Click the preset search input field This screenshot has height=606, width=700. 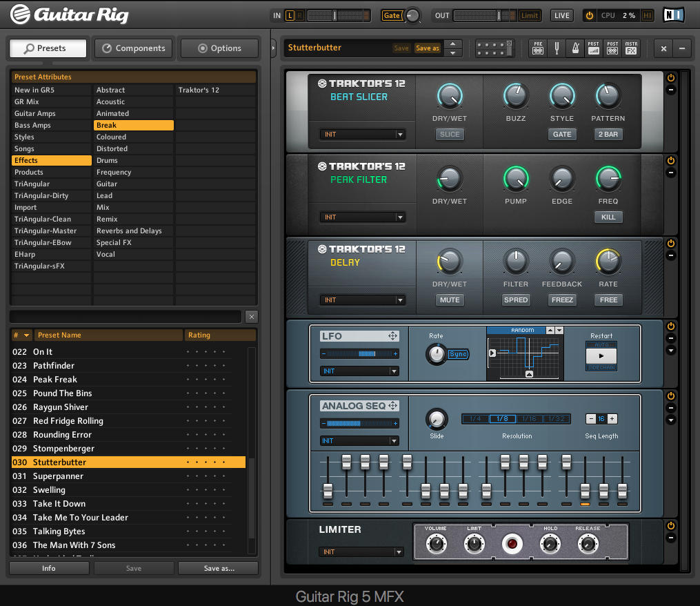126,317
